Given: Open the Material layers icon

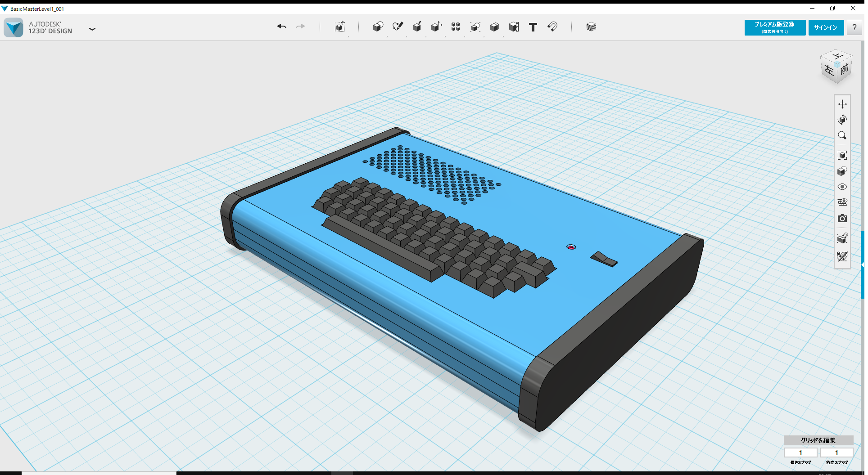Looking at the screenshot, I should pos(591,27).
